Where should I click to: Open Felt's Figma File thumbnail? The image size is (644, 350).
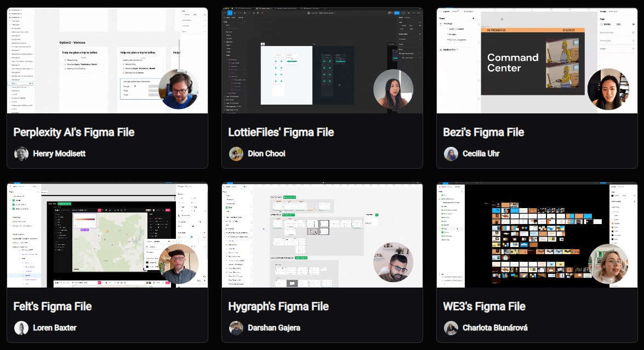click(107, 235)
